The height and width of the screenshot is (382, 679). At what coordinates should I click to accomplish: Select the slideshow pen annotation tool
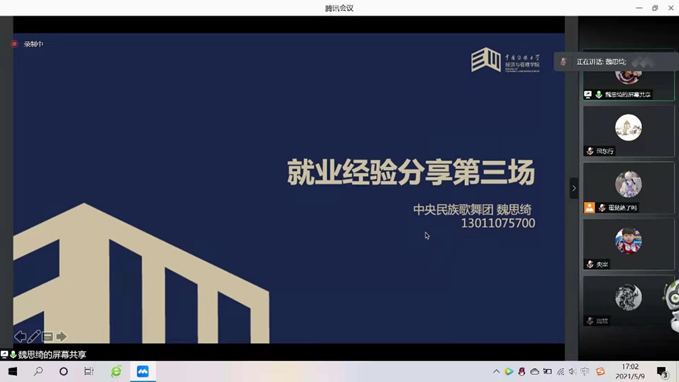pyautogui.click(x=34, y=337)
